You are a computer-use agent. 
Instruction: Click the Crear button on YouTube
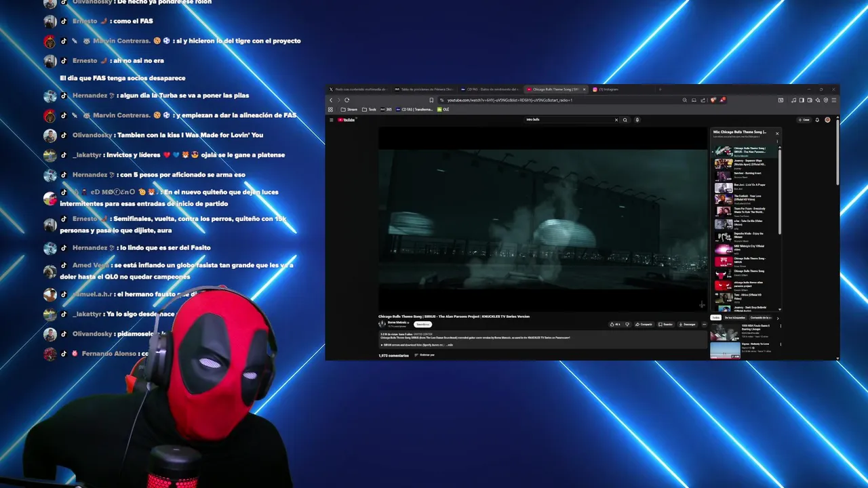coord(804,120)
